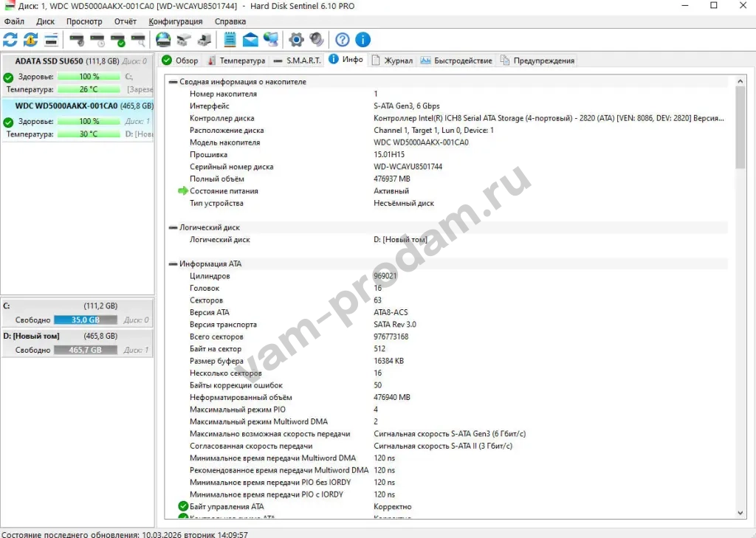756x538 pixels.
Task: Click the speaker sound icon in the toolbar
Action: click(316, 40)
